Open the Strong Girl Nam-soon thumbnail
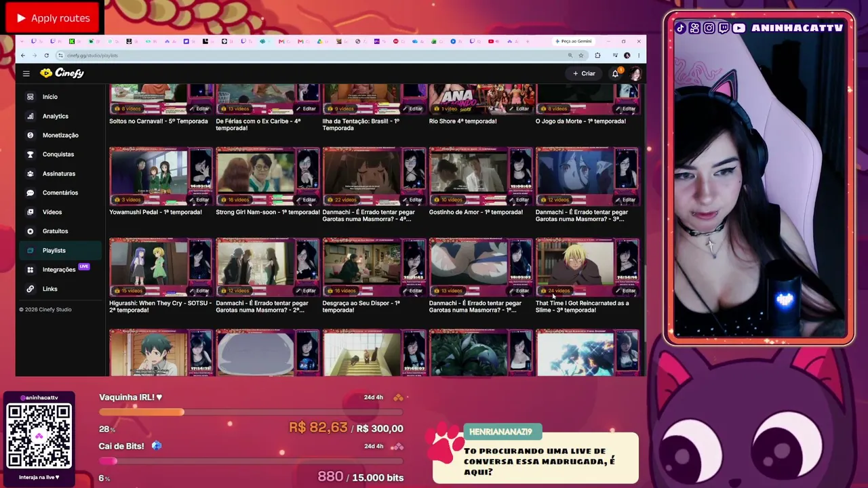 [268, 176]
